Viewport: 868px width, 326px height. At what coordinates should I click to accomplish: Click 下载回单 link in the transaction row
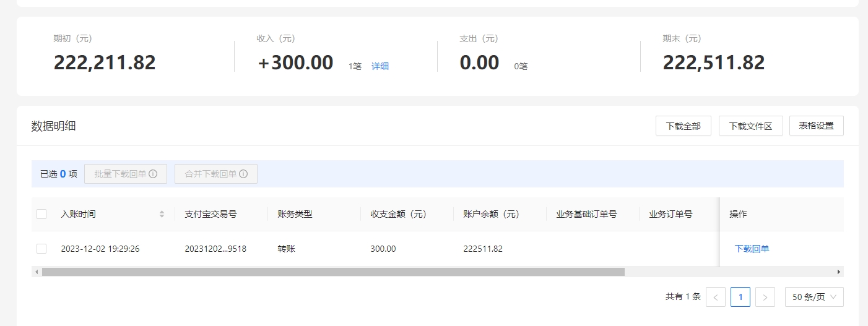(752, 249)
